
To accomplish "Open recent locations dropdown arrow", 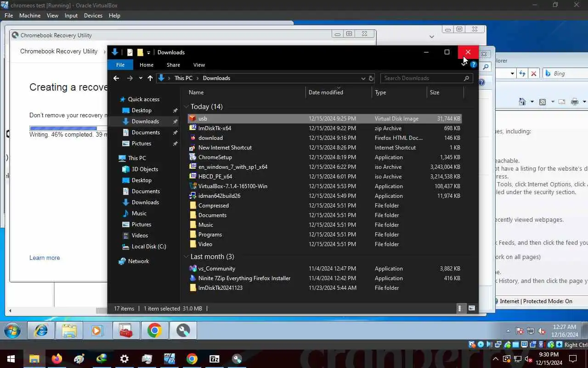I will (x=141, y=78).
